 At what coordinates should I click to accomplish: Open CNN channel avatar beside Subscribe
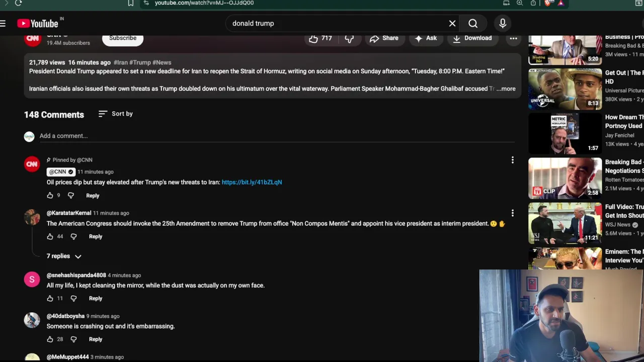pyautogui.click(x=33, y=39)
